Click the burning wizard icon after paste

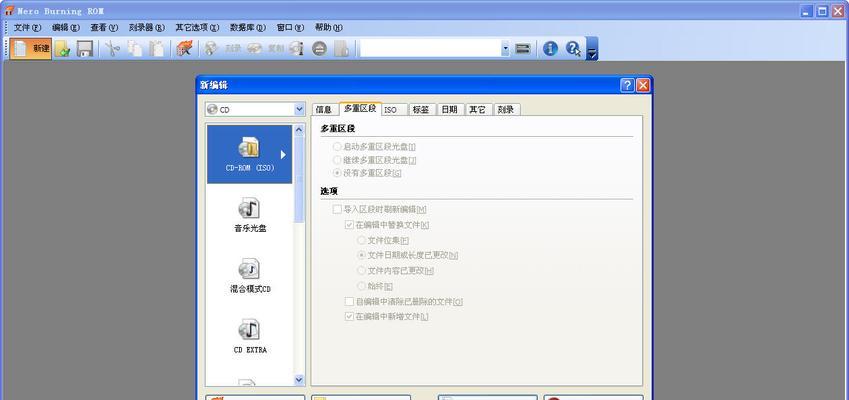(x=185, y=49)
